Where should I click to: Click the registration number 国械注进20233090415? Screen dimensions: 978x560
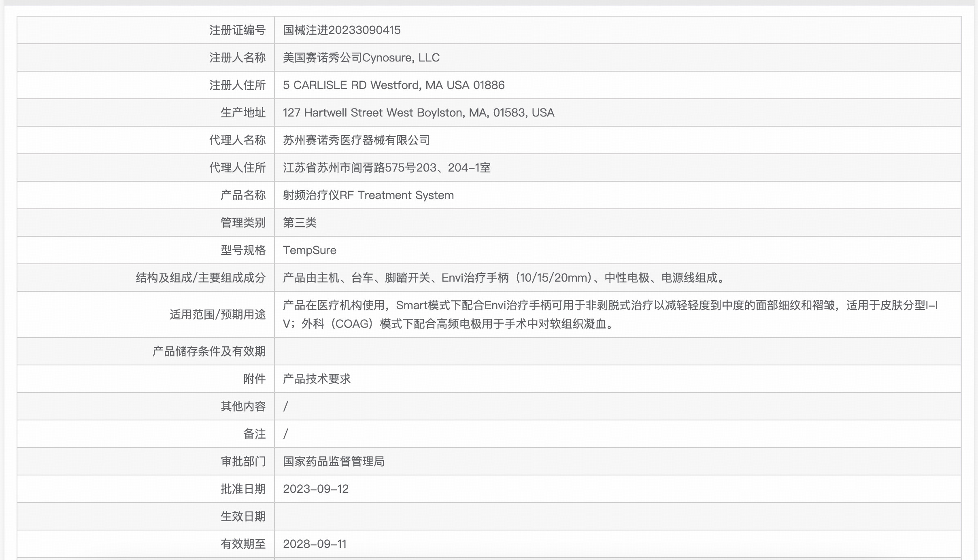[x=342, y=30]
